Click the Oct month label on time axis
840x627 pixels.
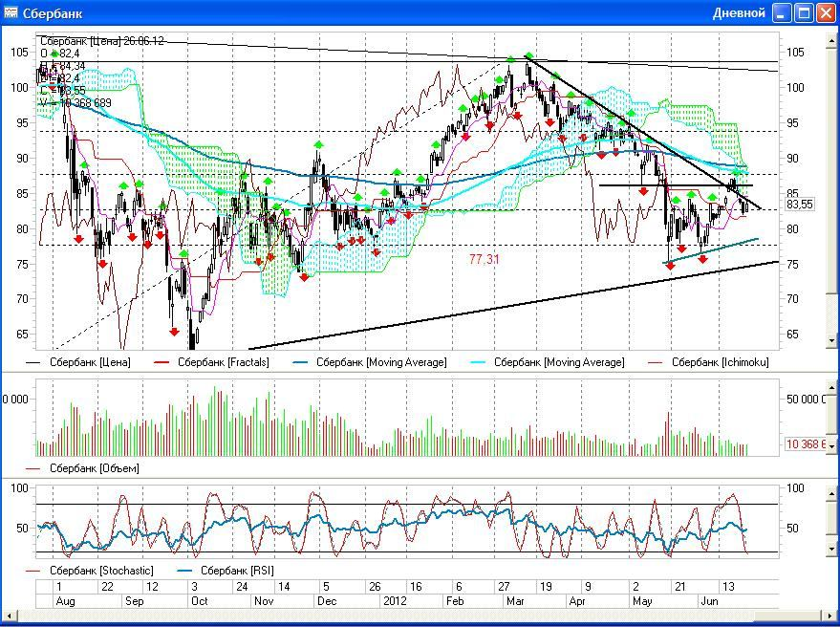(200, 601)
